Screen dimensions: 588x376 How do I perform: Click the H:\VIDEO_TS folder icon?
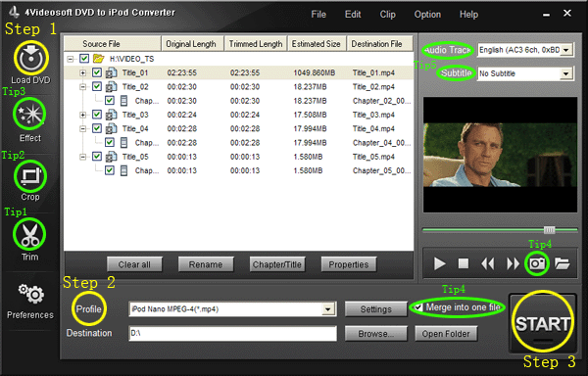pyautogui.click(x=99, y=59)
